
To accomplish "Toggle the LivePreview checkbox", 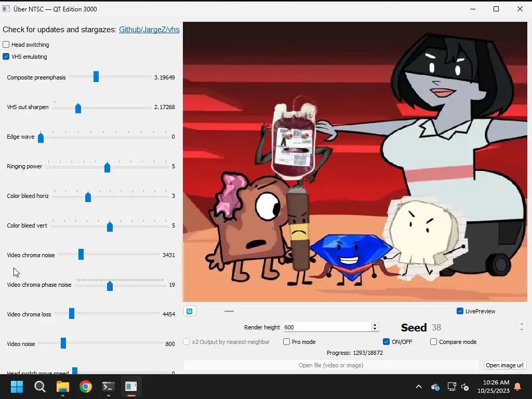I will [x=460, y=311].
